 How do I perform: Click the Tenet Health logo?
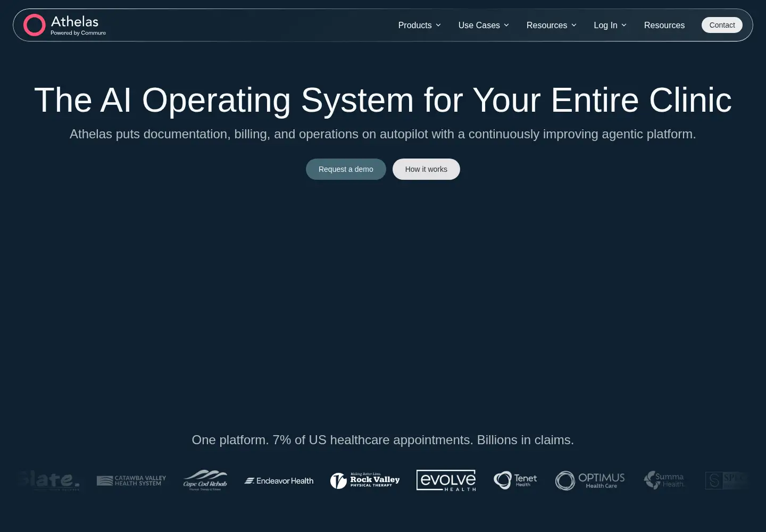coord(515,480)
